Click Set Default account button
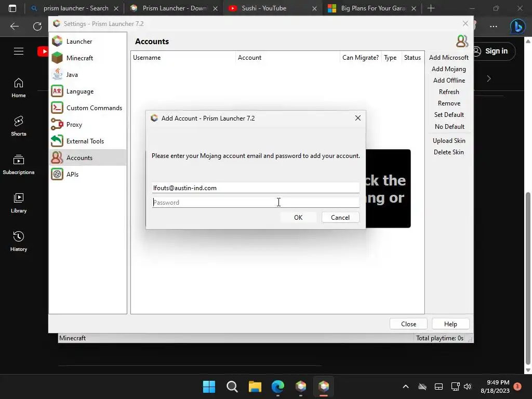 click(x=448, y=115)
